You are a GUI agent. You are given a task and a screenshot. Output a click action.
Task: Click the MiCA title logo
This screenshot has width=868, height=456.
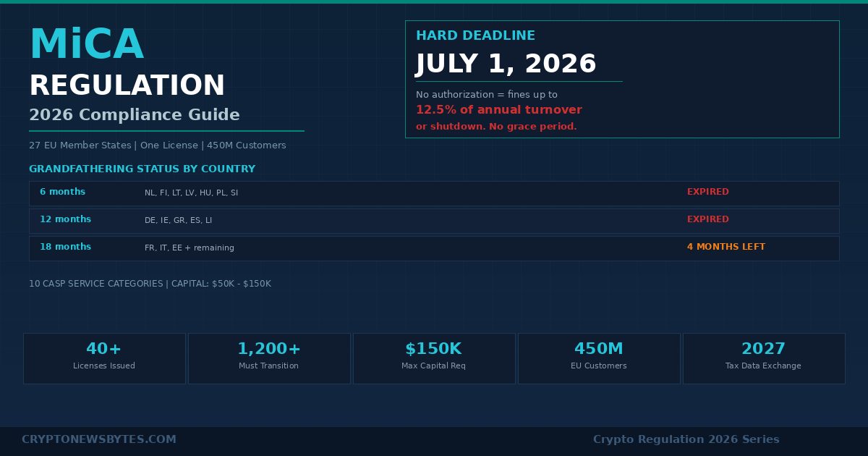click(86, 43)
